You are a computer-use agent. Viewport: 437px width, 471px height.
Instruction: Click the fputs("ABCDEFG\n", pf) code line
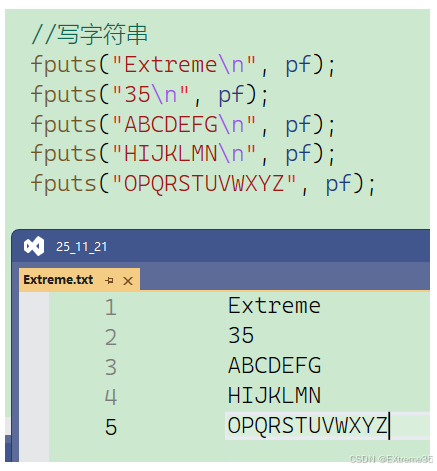click(x=183, y=124)
